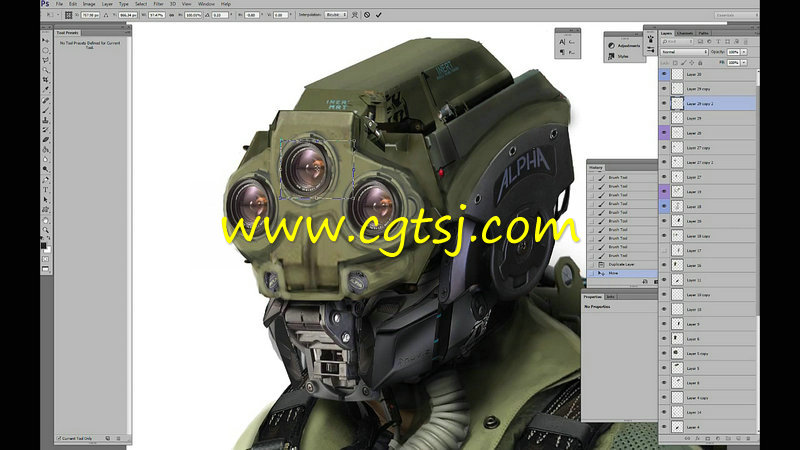Open the Opacity slider arrow
This screenshot has width=800, height=450.
click(x=744, y=52)
